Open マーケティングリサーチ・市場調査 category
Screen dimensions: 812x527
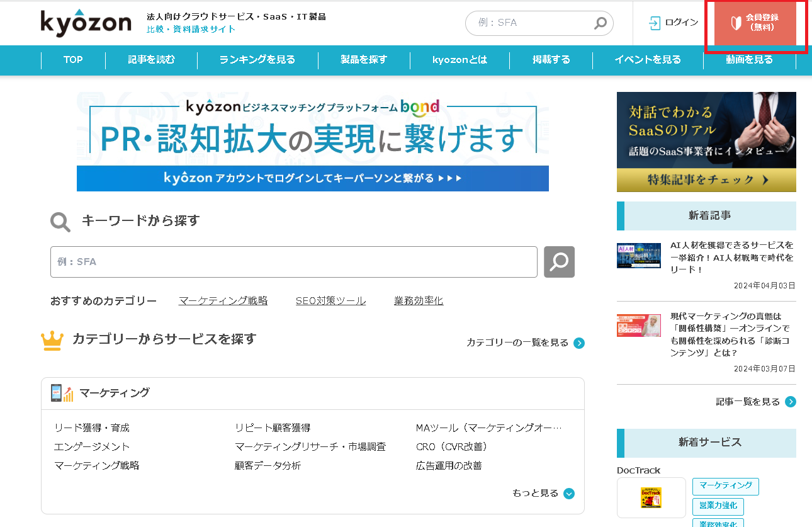pos(310,447)
